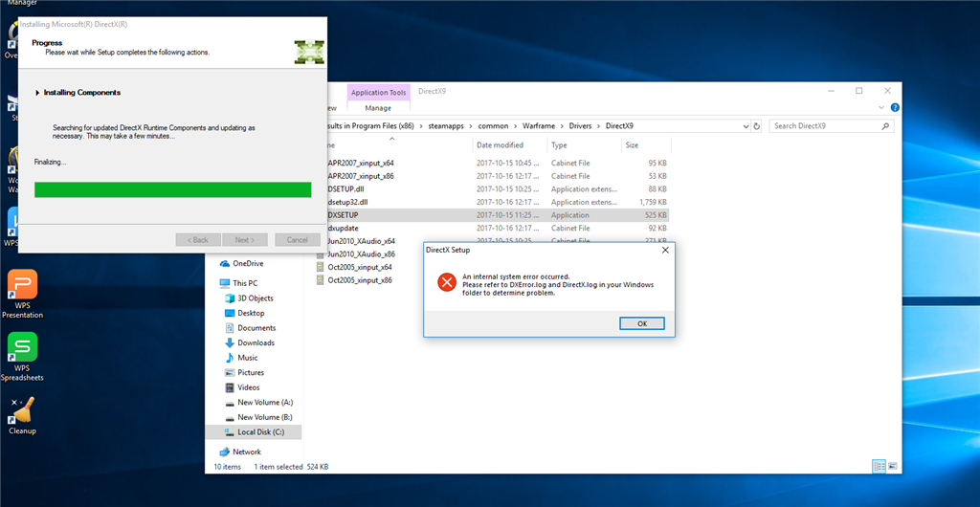Screen dimensions: 980x507
Task: Expand the chevron after common breadcrumb
Action: tap(518, 126)
